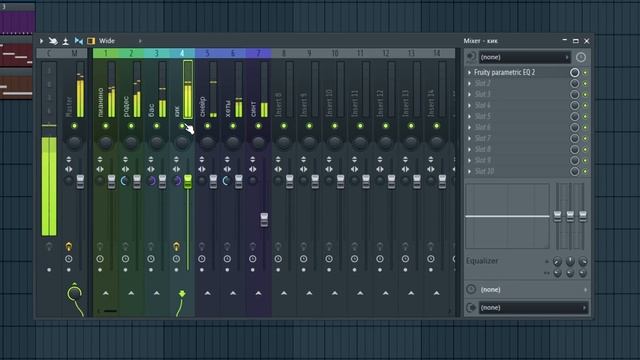Viewport: 640px width, 360px height.
Task: Disable the Fruity parametric EQ 2 slot LED
Action: click(585, 73)
